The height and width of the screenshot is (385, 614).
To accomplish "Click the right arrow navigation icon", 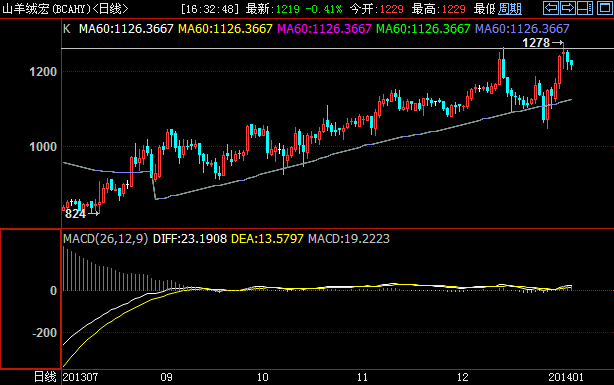I will click(567, 8).
